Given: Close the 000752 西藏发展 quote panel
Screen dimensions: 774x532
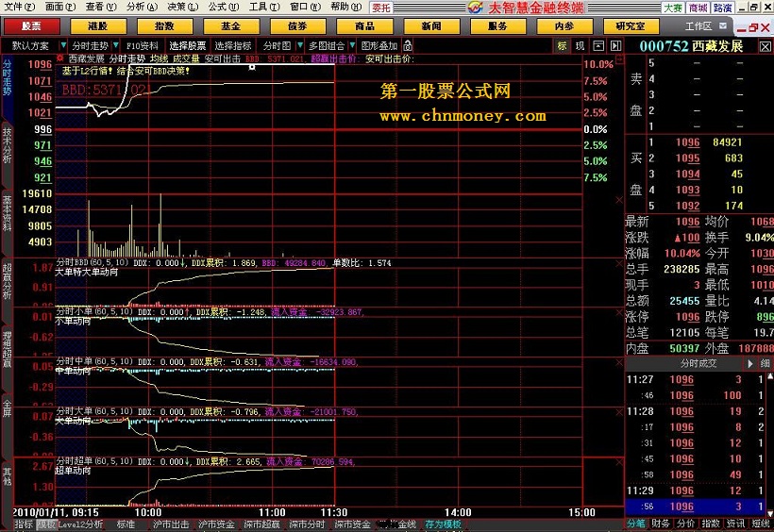Looking at the screenshot, I should click(x=765, y=47).
